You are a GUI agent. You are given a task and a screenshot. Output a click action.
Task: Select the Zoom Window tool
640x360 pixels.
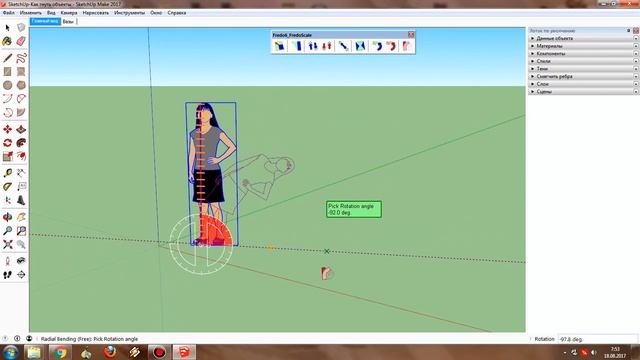tap(21, 231)
